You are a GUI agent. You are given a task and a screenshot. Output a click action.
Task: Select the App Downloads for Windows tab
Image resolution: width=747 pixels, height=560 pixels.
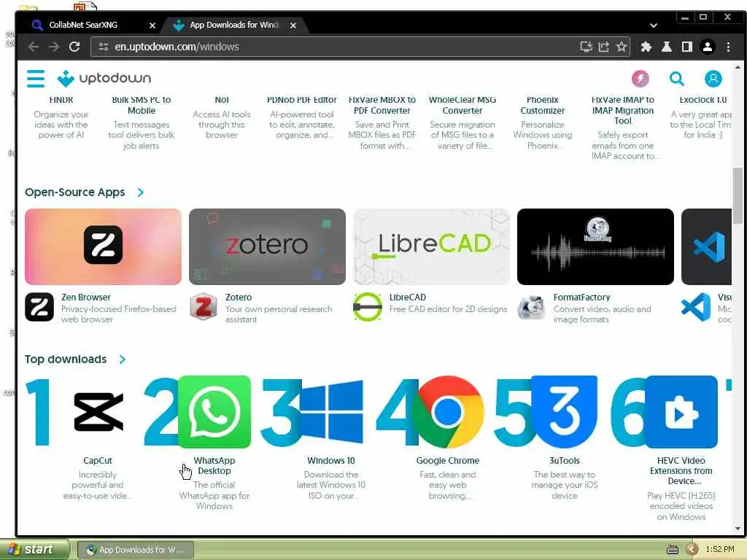coord(233,25)
